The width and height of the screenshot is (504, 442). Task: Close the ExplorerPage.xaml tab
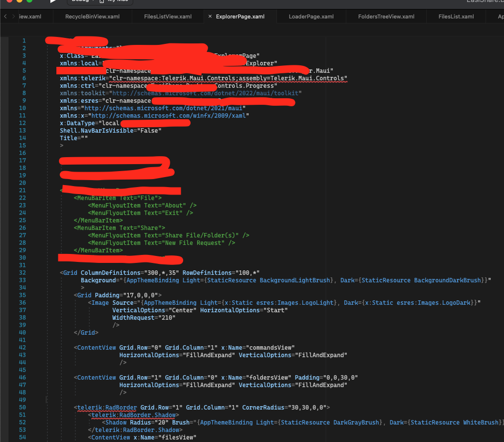coord(210,16)
